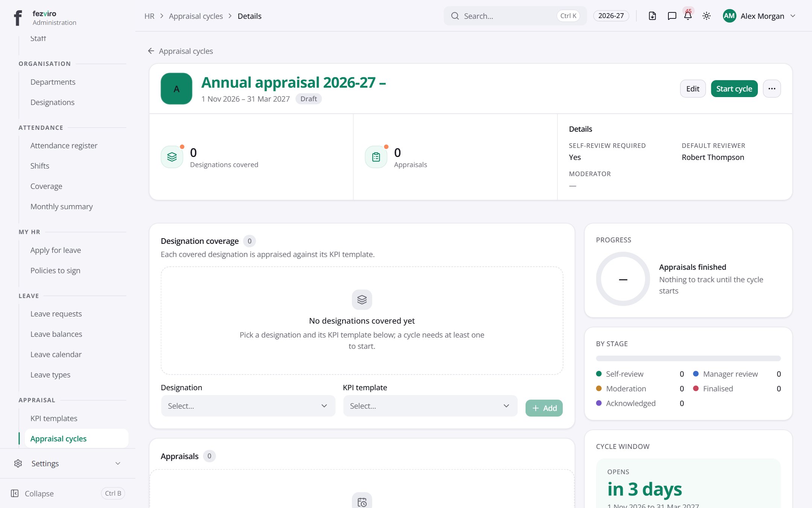Click the Self-review green legend dot
Image resolution: width=812 pixels, height=508 pixels.
click(599, 374)
